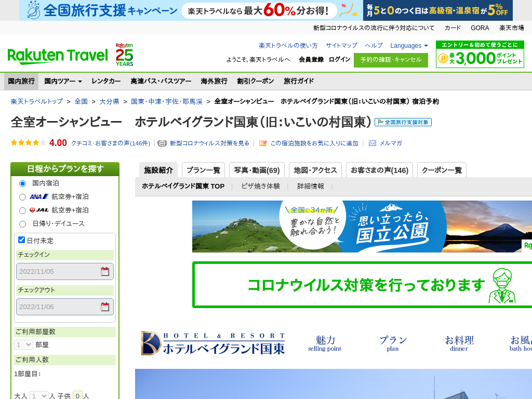Expand 国内ツアー menu dropdown
532x399 pixels.
click(x=63, y=81)
